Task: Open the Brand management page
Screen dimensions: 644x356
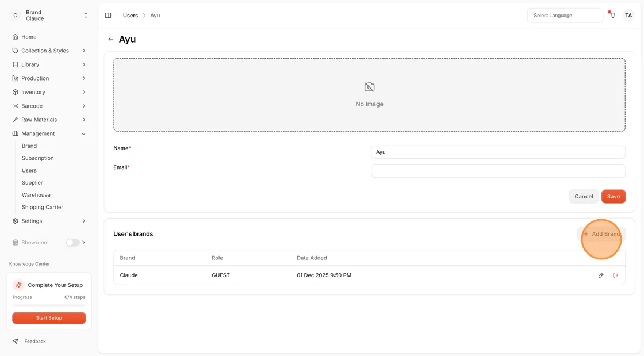Action: tap(29, 146)
